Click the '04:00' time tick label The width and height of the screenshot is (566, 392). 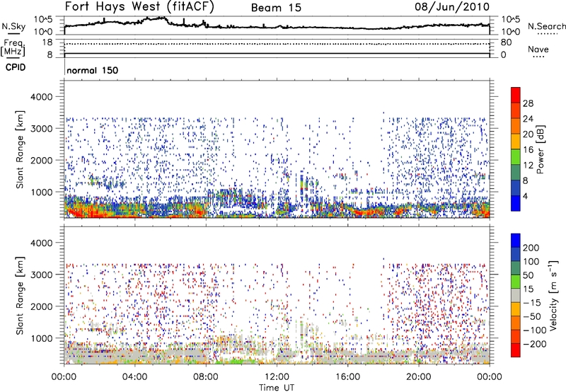(x=134, y=377)
